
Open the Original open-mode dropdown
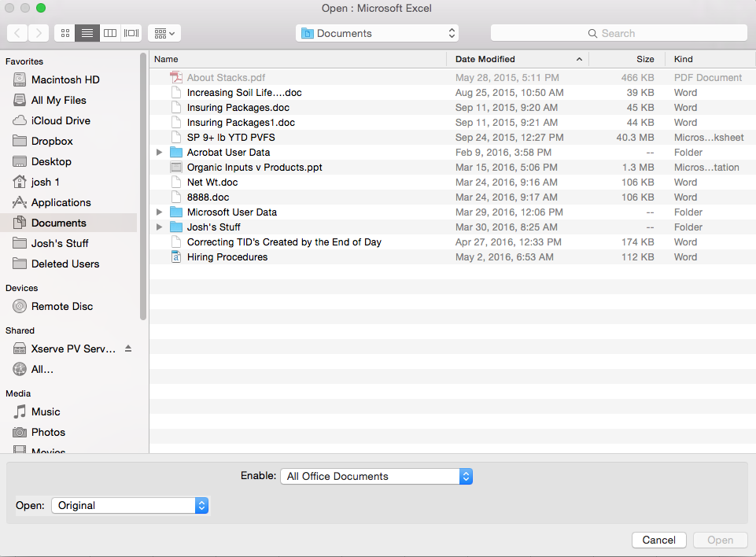(130, 505)
